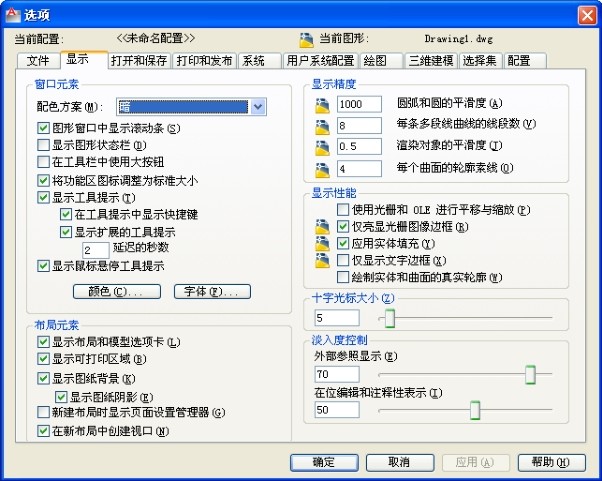Switch to the 系统 tab
Image resolution: width=602 pixels, height=481 pixels.
tap(260, 61)
